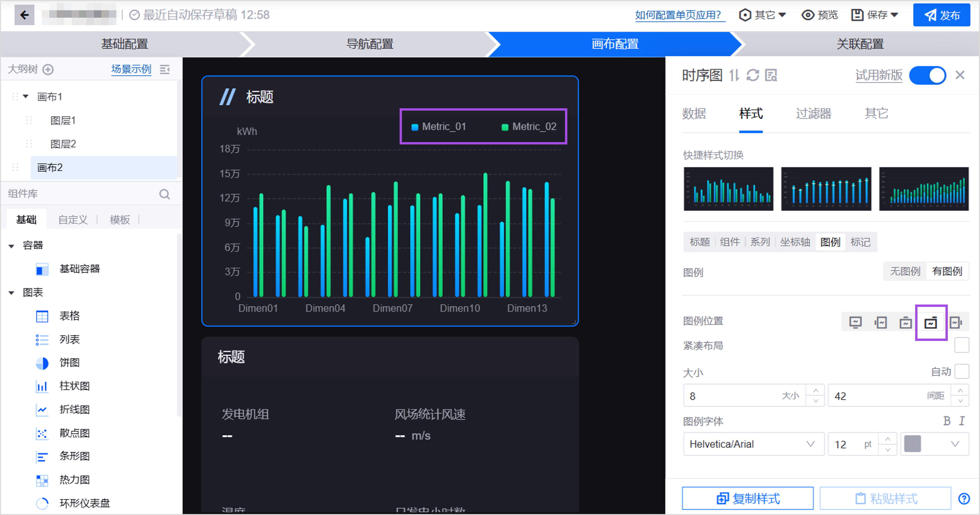
Task: Toggle italic for legend font
Action: pos(962,420)
